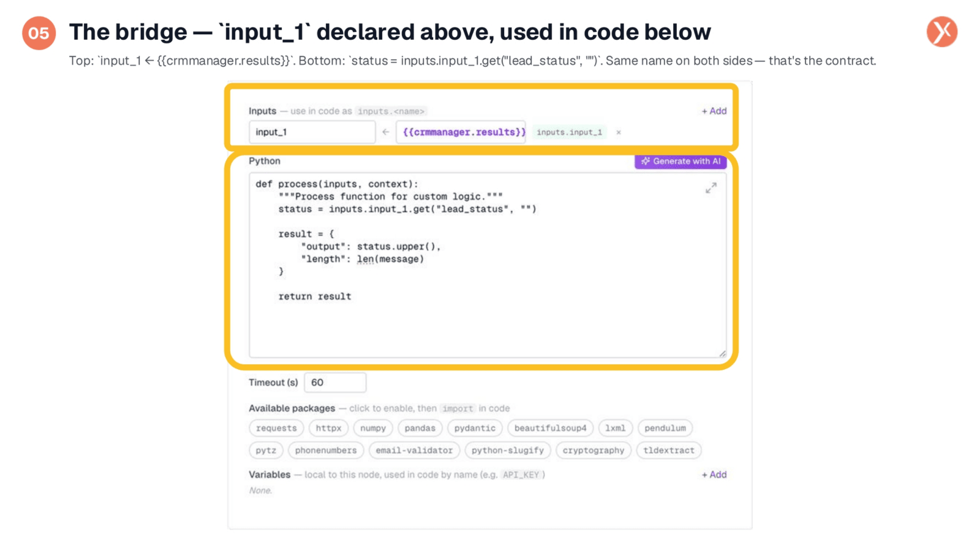Screen dimensions: 980x551
Task: Enable the lxml package
Action: tap(615, 428)
